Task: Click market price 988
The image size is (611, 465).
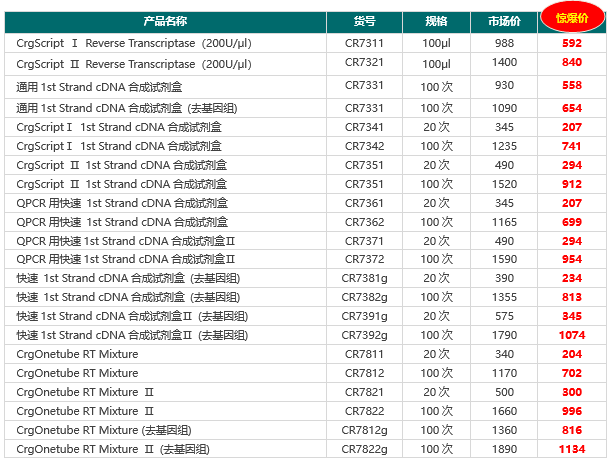Action: [504, 43]
